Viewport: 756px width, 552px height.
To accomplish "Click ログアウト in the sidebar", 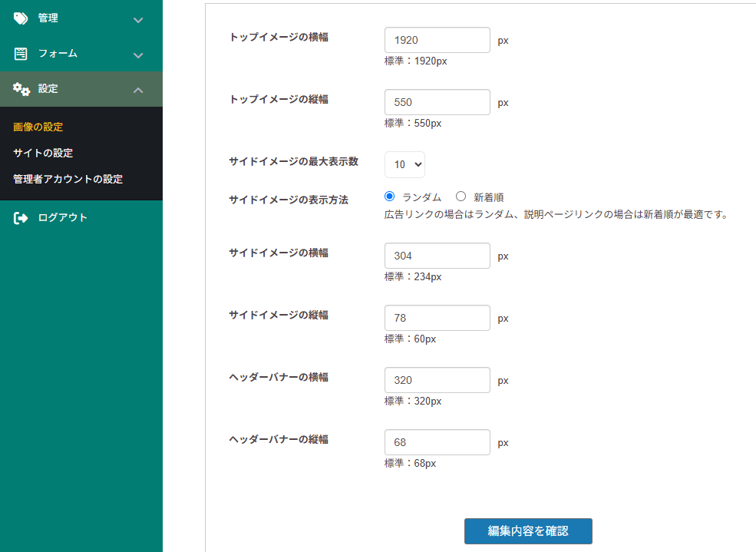I will pyautogui.click(x=63, y=217).
